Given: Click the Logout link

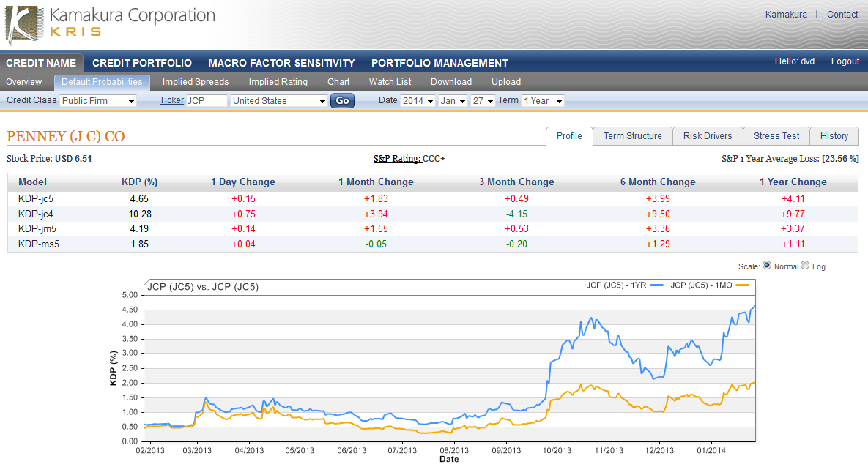Looking at the screenshot, I should pos(845,61).
